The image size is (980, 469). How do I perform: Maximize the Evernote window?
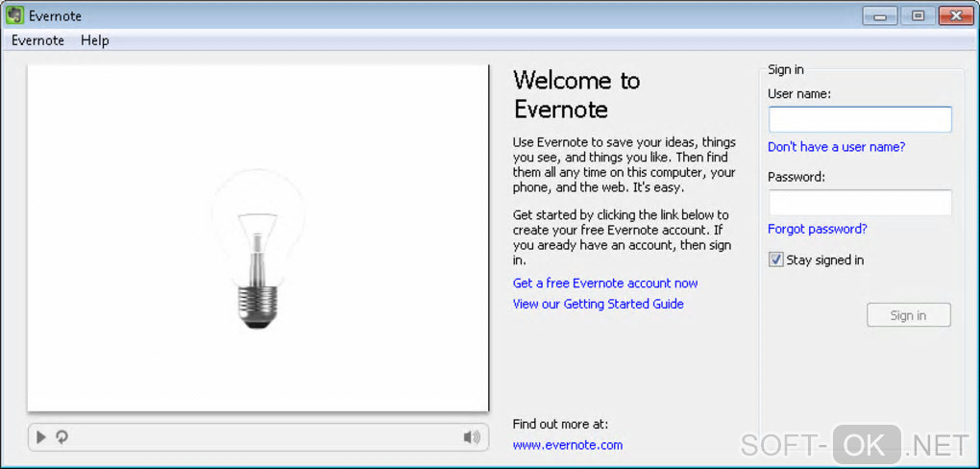tap(918, 15)
